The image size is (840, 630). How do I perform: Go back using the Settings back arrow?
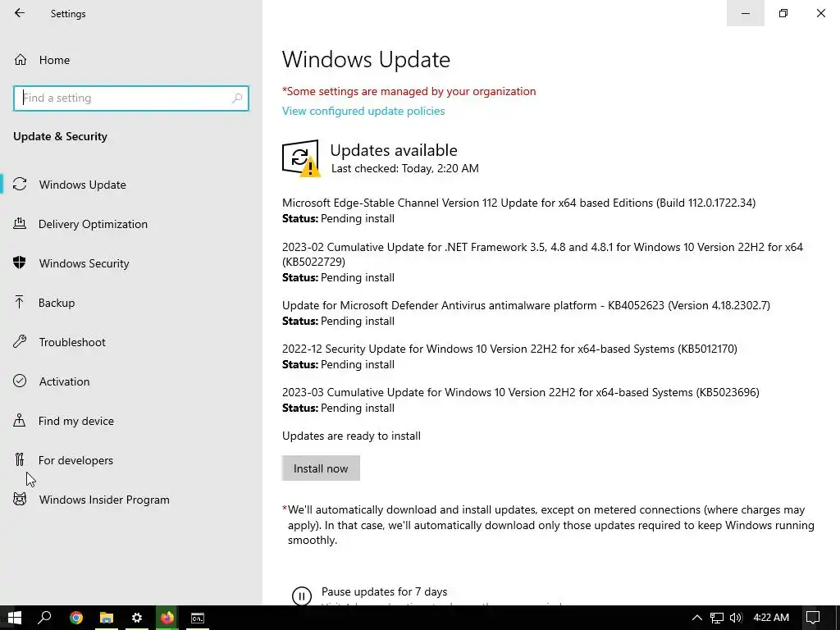tap(20, 13)
